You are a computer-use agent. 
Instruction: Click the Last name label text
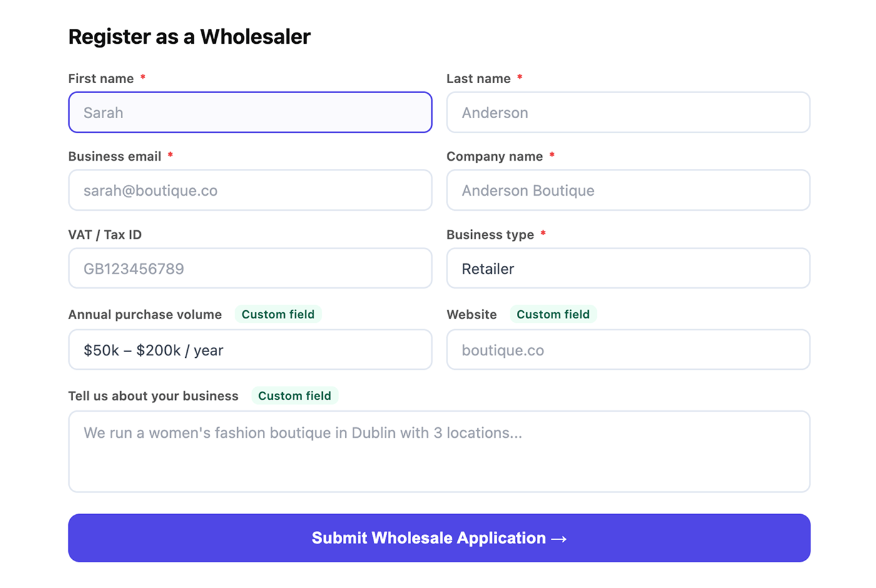click(479, 79)
